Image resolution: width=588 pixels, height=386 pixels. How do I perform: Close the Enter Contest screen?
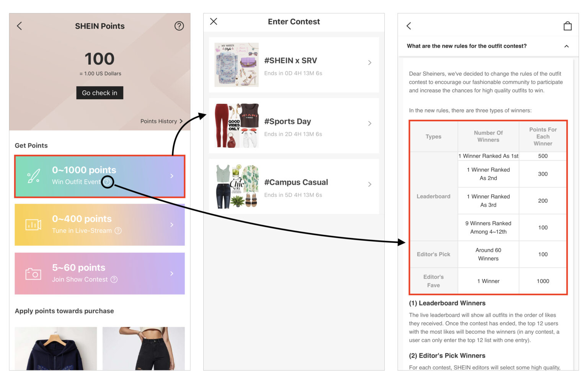point(214,21)
